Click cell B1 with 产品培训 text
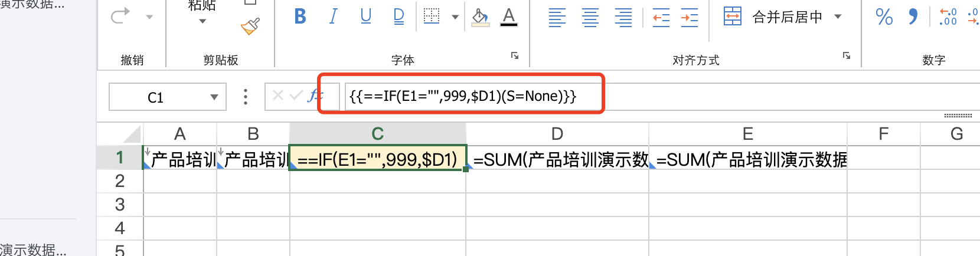Image resolution: width=980 pixels, height=256 pixels. tap(253, 158)
